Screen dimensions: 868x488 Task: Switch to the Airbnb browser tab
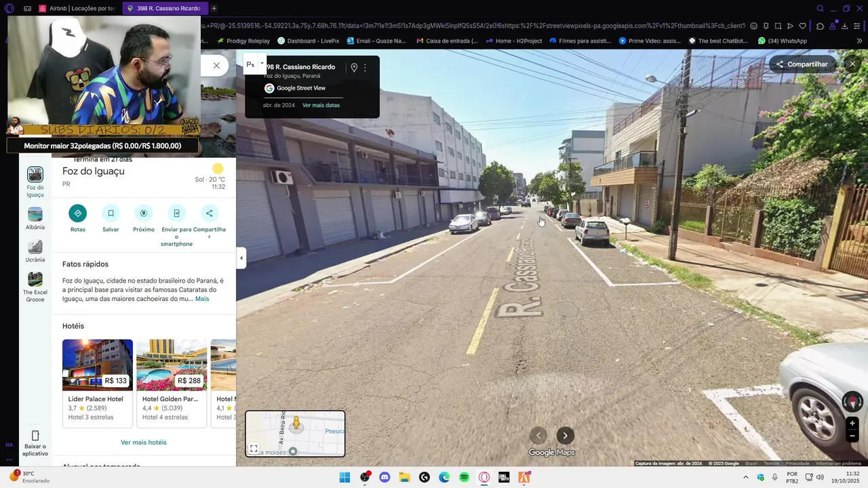click(x=77, y=8)
